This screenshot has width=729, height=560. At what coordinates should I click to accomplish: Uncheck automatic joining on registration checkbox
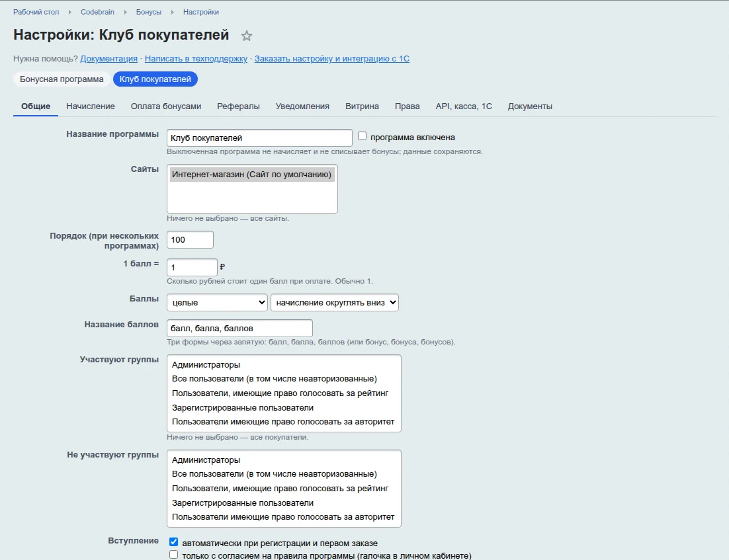pyautogui.click(x=173, y=542)
